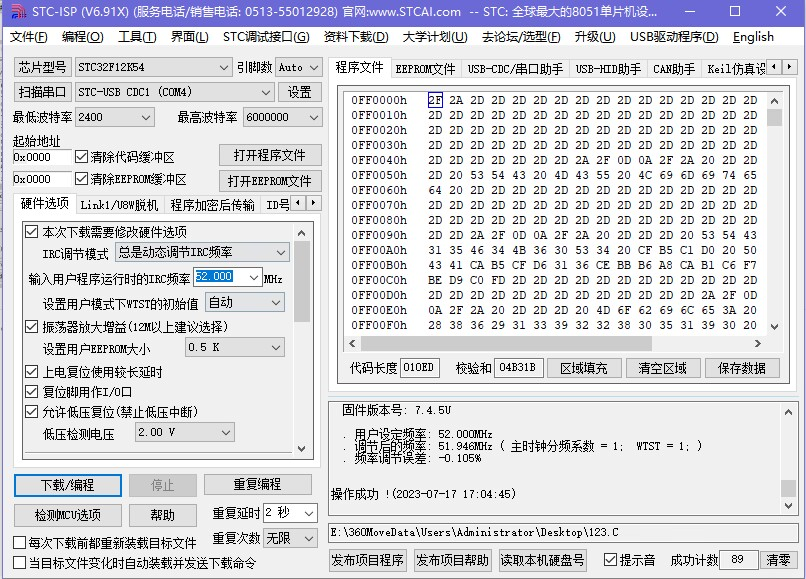Toggle 提示音 checkbox
The image size is (806, 579).
pos(610,559)
